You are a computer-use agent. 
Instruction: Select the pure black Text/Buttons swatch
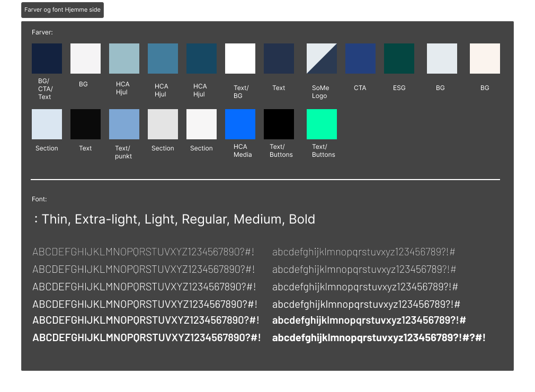coord(279,124)
